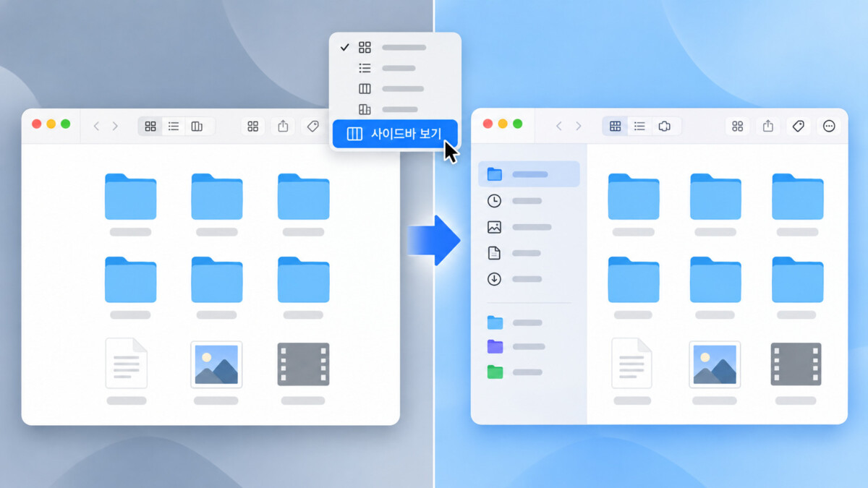The width and height of the screenshot is (868, 488).
Task: Open the group-by button in right window
Action: pyautogui.click(x=738, y=127)
